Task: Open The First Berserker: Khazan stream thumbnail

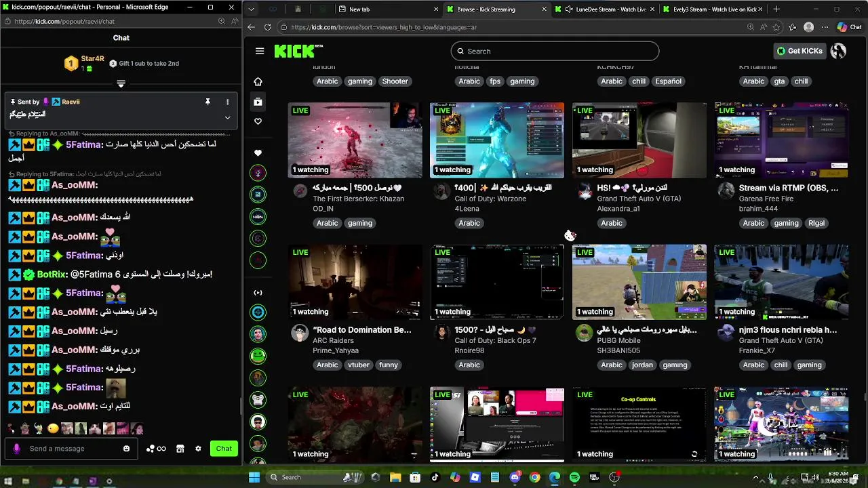Action: (355, 140)
